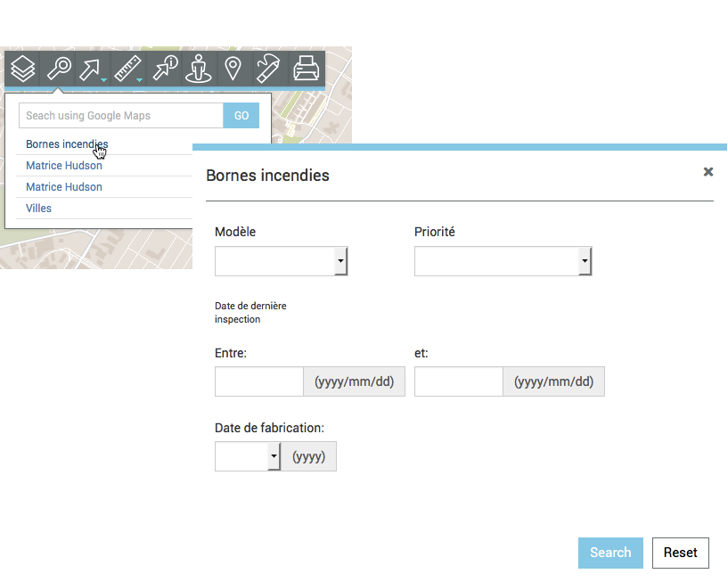Click the Entre date input field

point(259,381)
